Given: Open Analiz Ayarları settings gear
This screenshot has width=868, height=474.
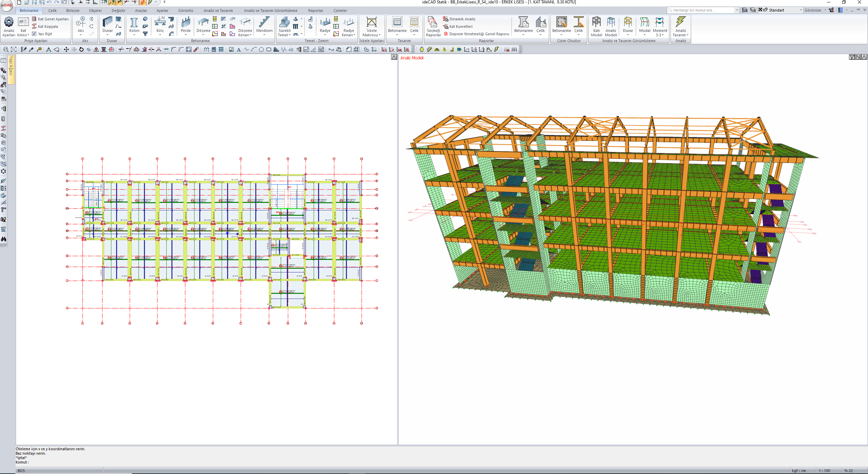Looking at the screenshot, I should tap(8, 22).
